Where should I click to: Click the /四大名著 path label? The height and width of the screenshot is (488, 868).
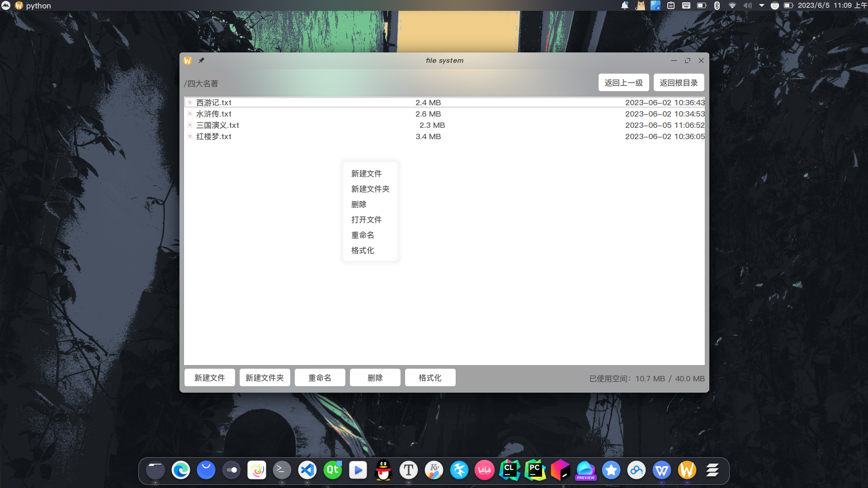(201, 84)
